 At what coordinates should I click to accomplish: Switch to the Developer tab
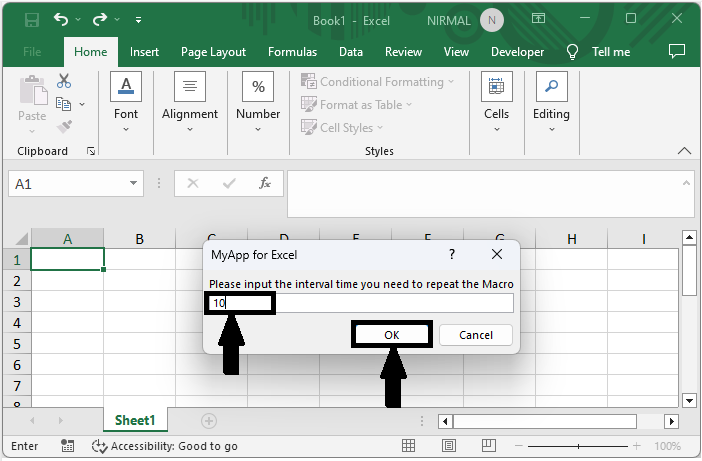pyautogui.click(x=517, y=52)
